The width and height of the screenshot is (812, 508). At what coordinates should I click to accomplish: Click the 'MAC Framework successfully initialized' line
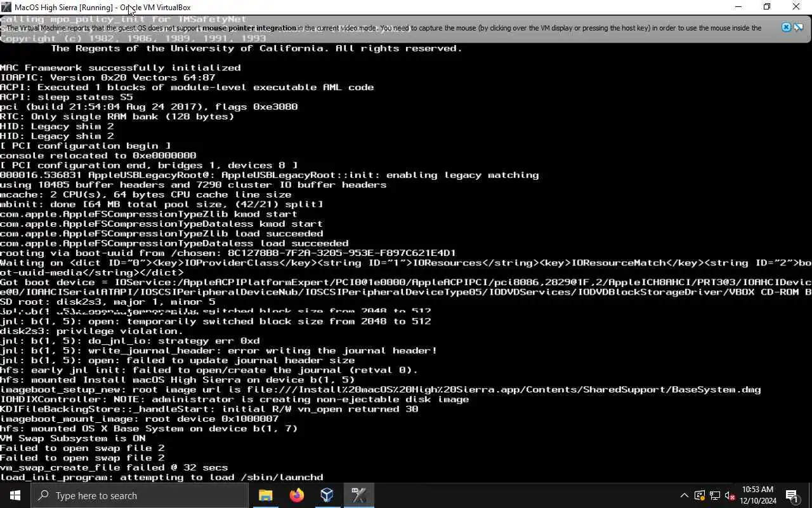[121, 67]
